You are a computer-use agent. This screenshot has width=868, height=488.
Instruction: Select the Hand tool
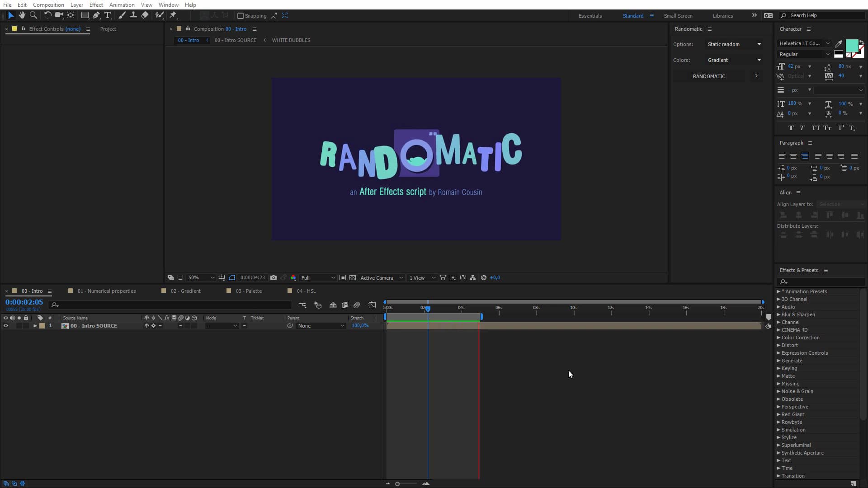[22, 15]
